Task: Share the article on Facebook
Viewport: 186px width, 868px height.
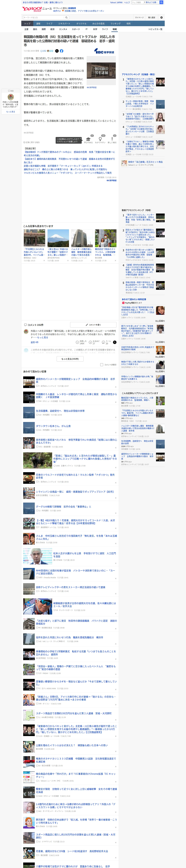Action: click(61, 51)
